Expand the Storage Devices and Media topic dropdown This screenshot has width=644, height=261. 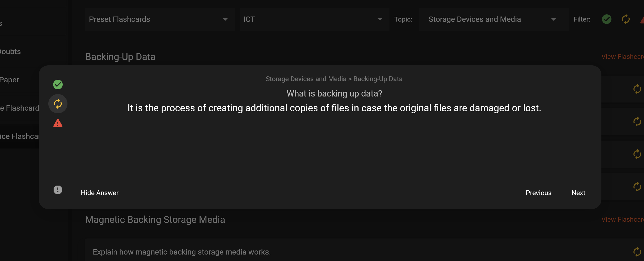[554, 19]
